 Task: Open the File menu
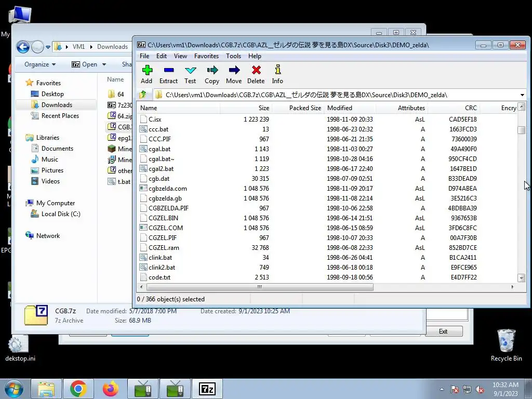point(144,56)
